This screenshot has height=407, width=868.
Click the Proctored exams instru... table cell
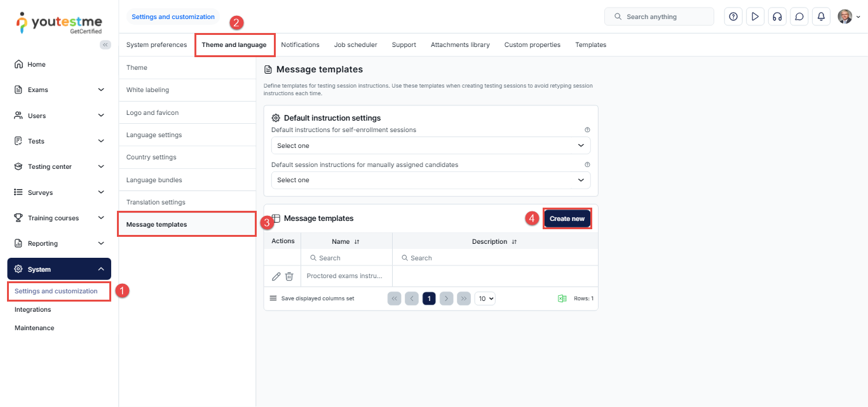[346, 276]
